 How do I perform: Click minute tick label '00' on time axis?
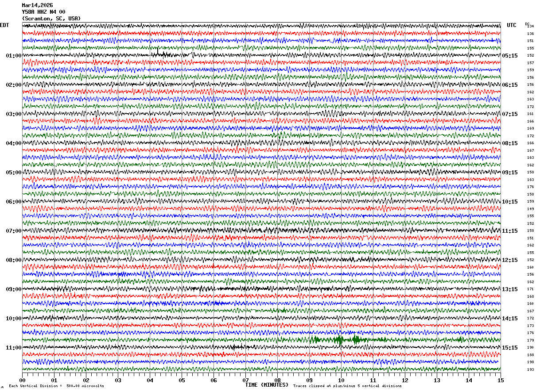pos(22,380)
